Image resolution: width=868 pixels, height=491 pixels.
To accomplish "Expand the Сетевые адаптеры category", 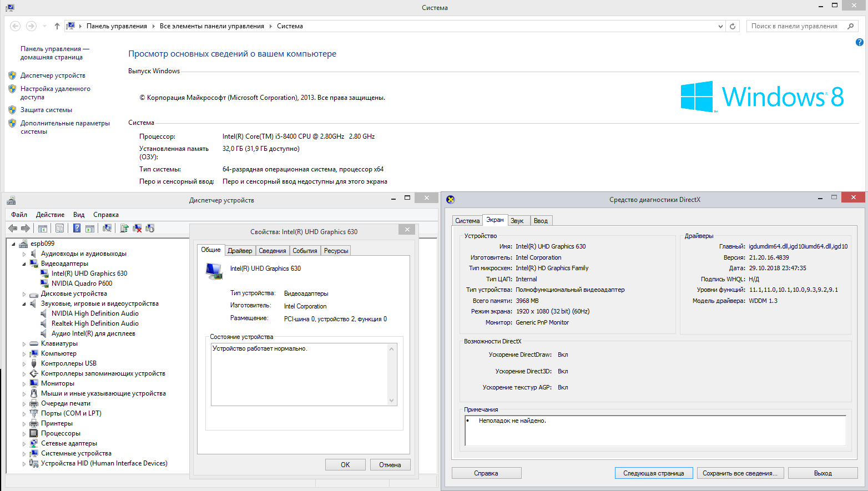I will pos(24,444).
